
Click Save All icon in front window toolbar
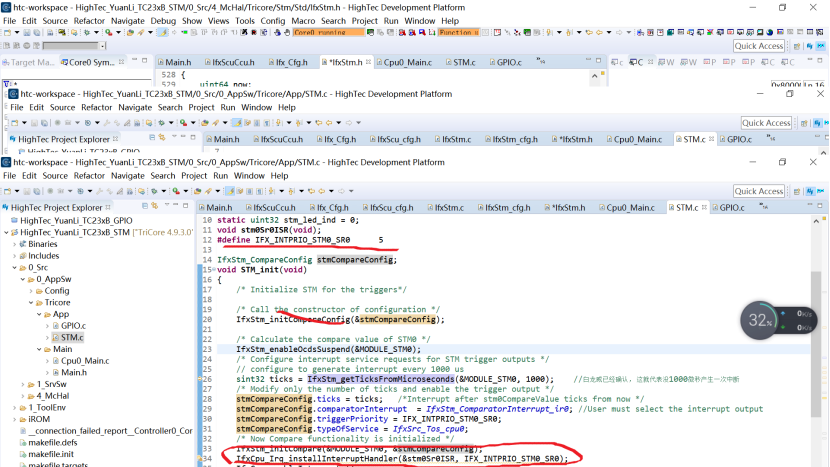click(37, 191)
